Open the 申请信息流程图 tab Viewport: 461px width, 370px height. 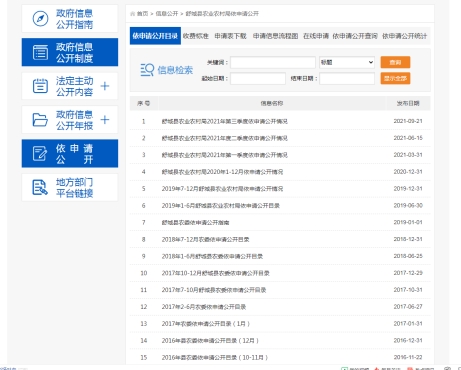(x=275, y=36)
